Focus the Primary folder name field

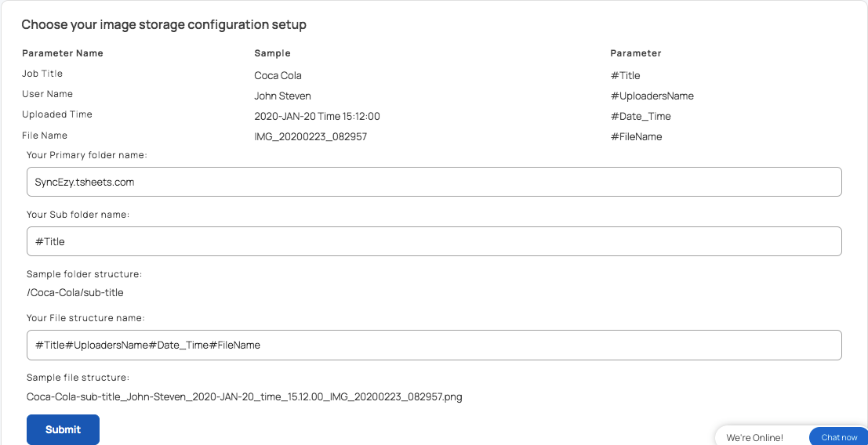point(434,182)
